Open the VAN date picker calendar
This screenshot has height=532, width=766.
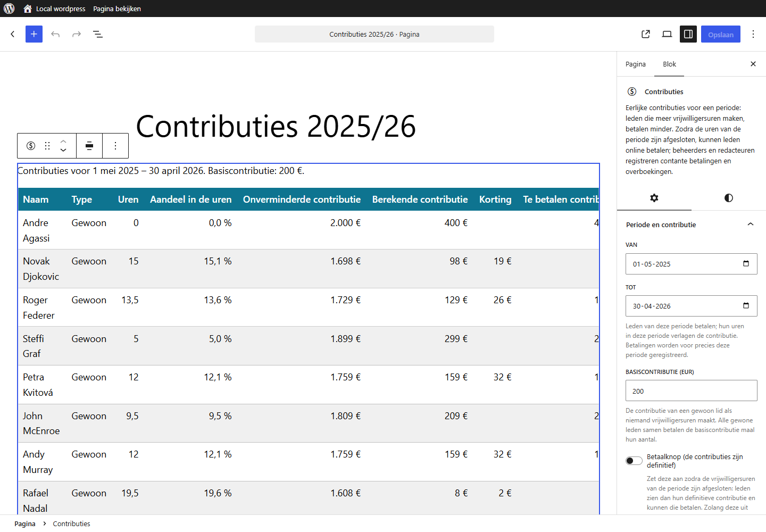pos(746,264)
